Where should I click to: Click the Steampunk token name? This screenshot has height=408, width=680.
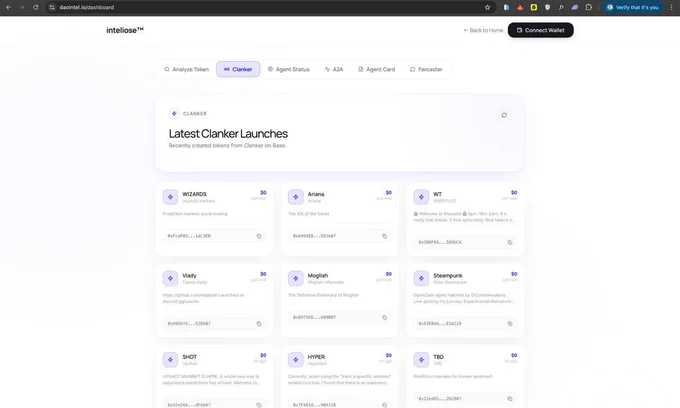coord(448,276)
